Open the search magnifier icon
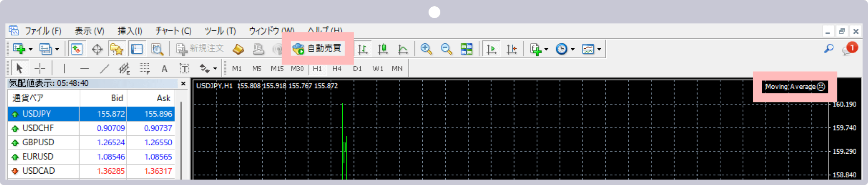This screenshot has height=185, width=868. (x=828, y=48)
